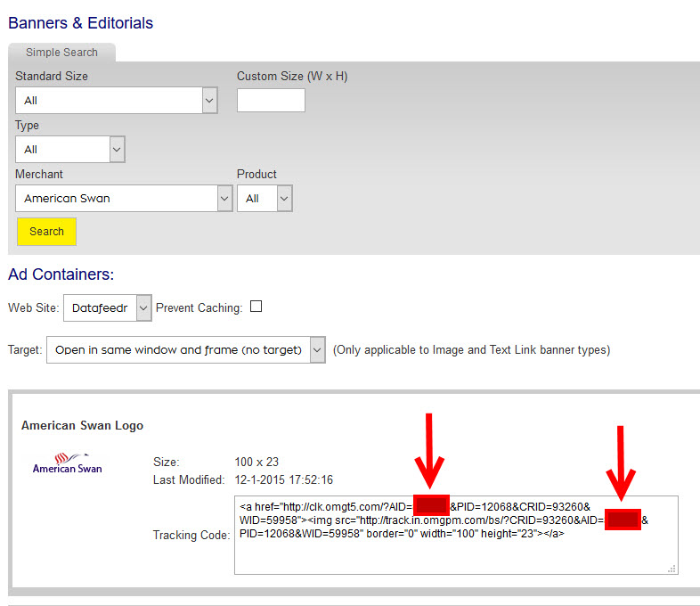Viewport: 700px width, 606px height.
Task: Click the note about Image and Text Link banners
Action: tap(471, 349)
